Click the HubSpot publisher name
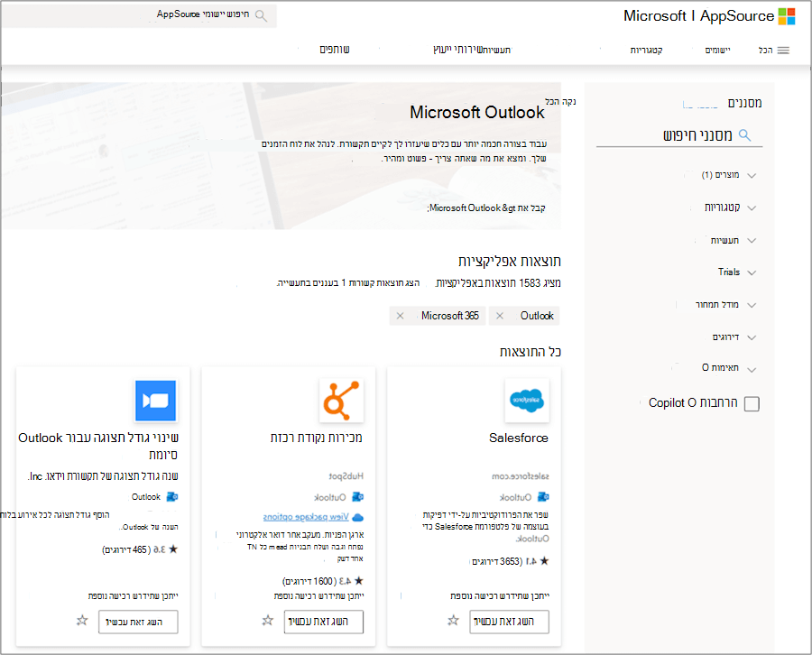 [346, 476]
